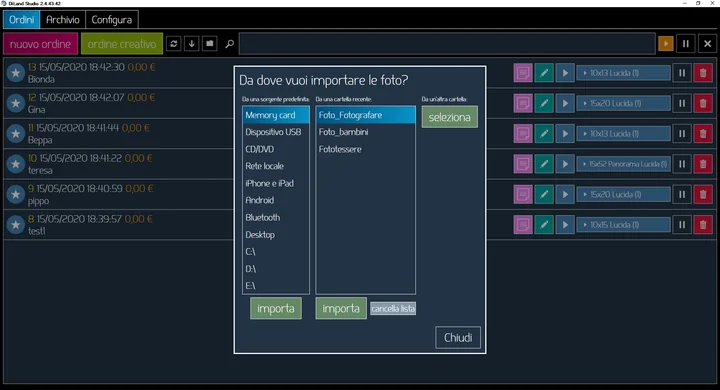The width and height of the screenshot is (720, 390).
Task: Click the X icon in top toolbar
Action: pyautogui.click(x=707, y=44)
